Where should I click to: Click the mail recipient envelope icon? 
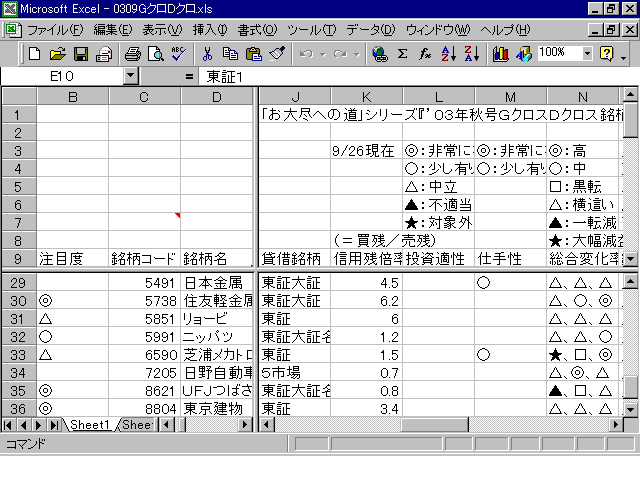point(104,54)
